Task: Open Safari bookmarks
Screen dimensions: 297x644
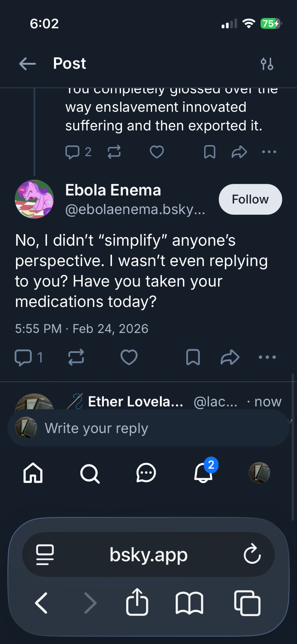Action: (x=190, y=603)
